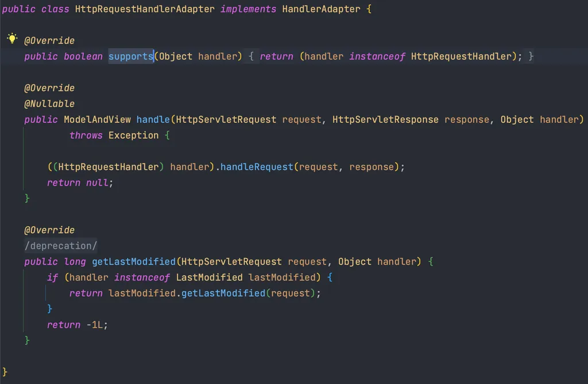Click the closing brace of the class
The image size is (588, 384).
point(5,372)
